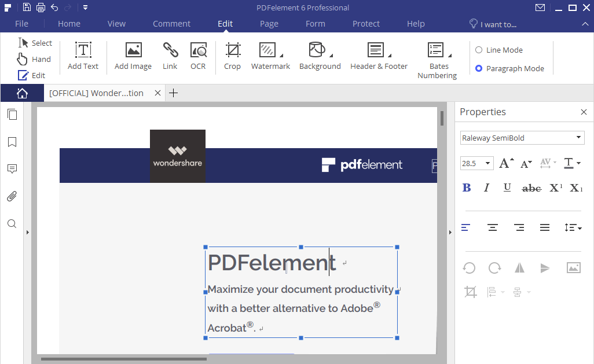Screen dimensions: 594x364
Task: Select Line Mode radio button
Action: 479,50
